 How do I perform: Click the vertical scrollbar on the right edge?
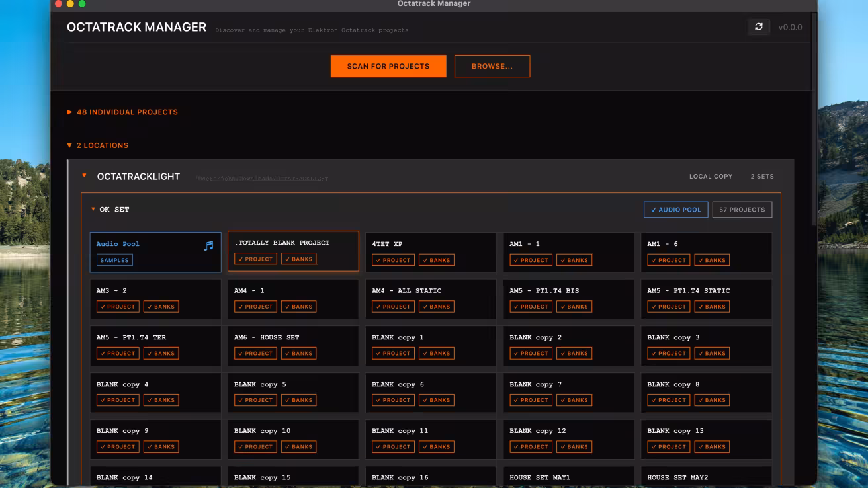[x=814, y=119]
